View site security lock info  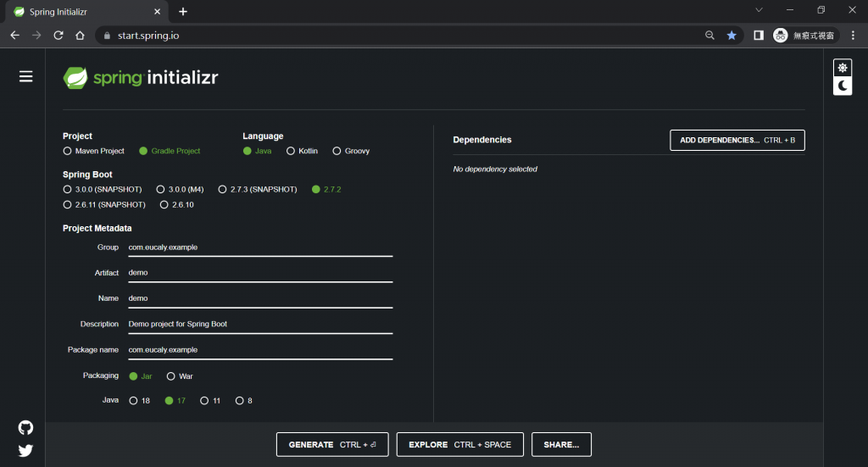(107, 36)
